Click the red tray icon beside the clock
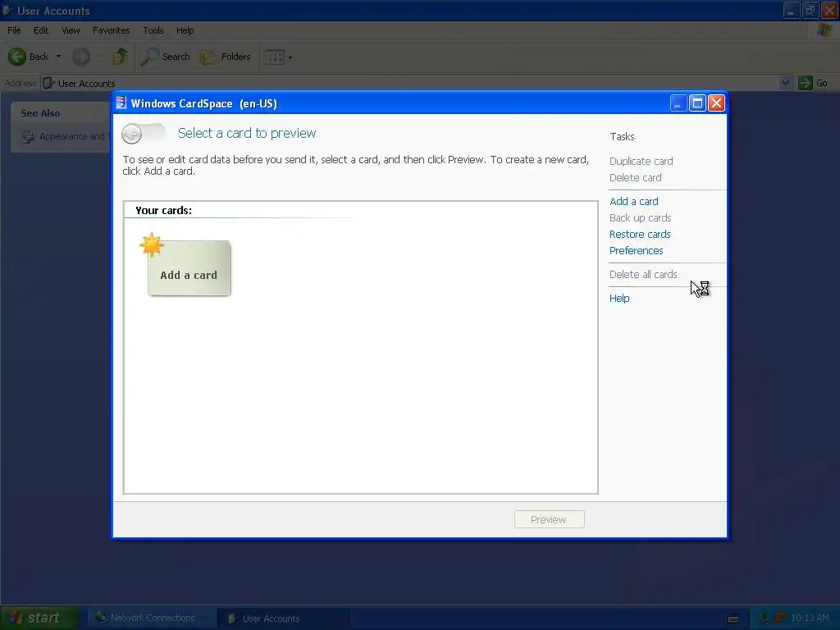840x630 pixels. point(780,618)
